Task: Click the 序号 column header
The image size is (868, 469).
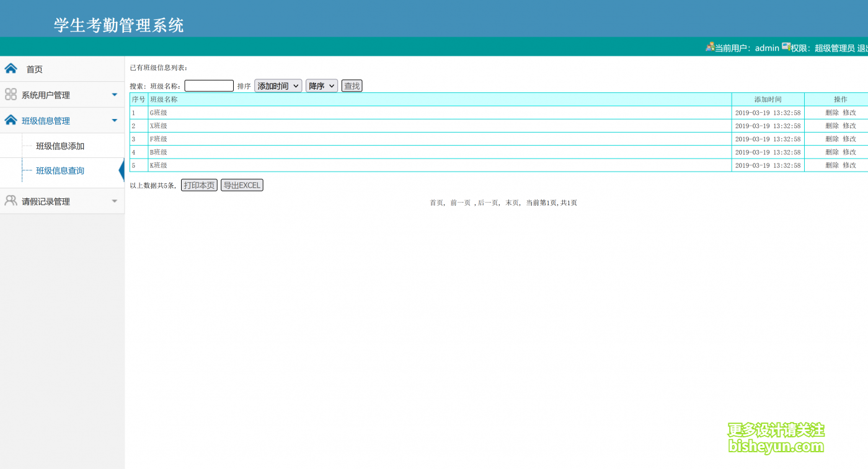Action: pyautogui.click(x=138, y=99)
